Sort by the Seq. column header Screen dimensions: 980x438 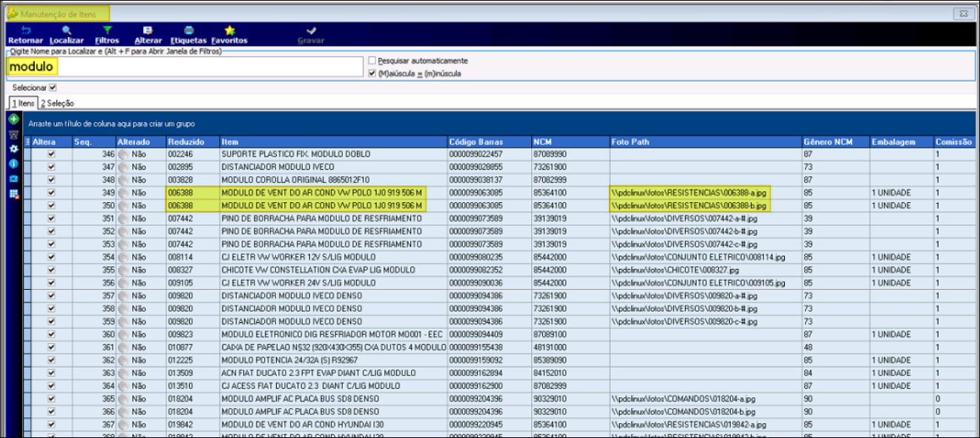point(93,142)
